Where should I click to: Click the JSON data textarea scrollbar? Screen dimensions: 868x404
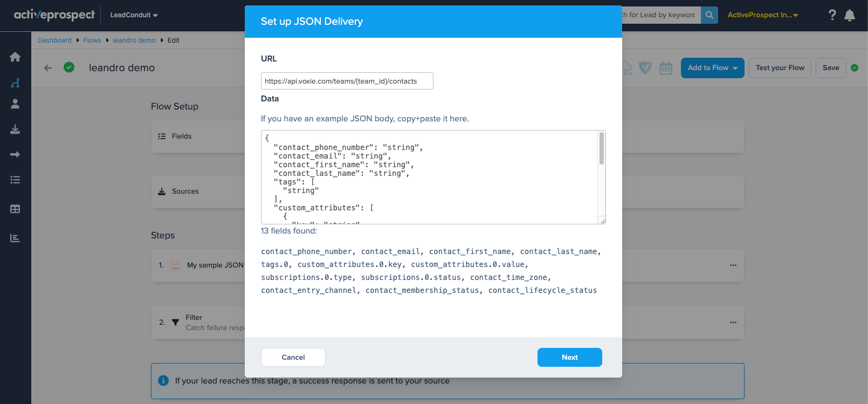point(602,149)
